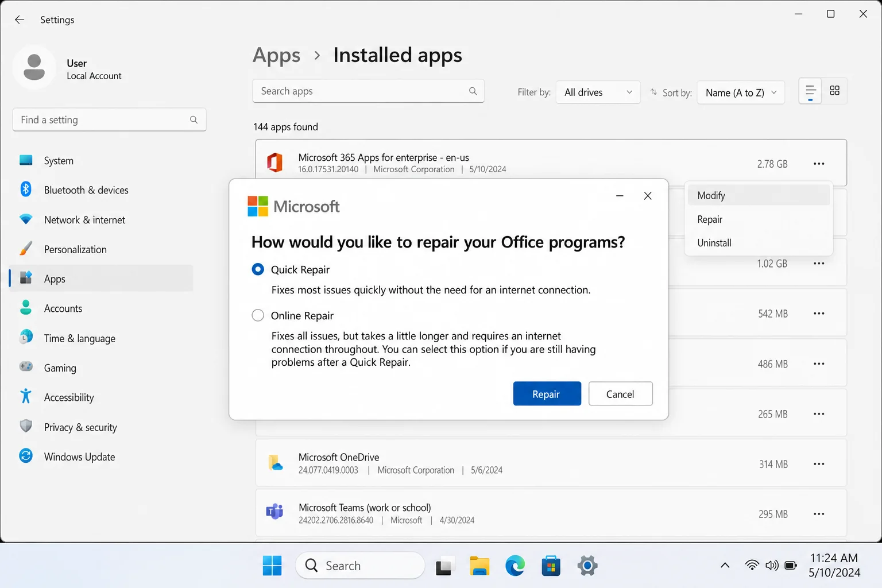The width and height of the screenshot is (882, 588).
Task: Select the Quick Repair radio button
Action: pos(258,269)
